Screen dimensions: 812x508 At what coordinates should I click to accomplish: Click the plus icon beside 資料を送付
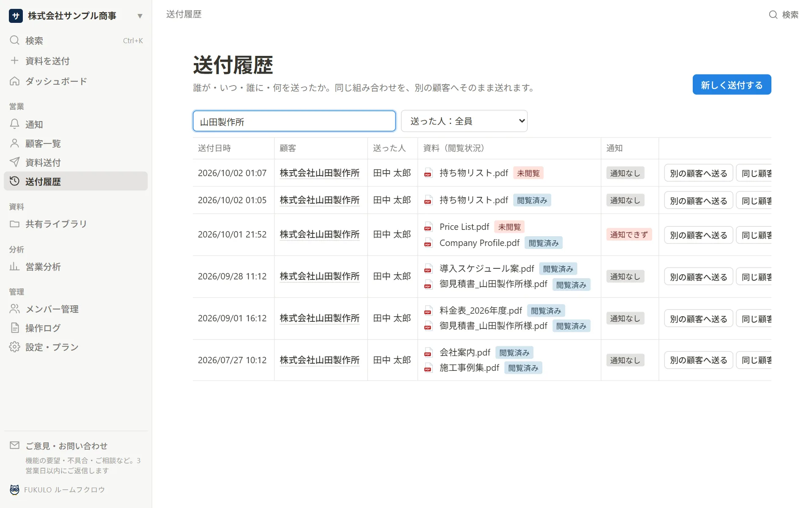click(15, 61)
